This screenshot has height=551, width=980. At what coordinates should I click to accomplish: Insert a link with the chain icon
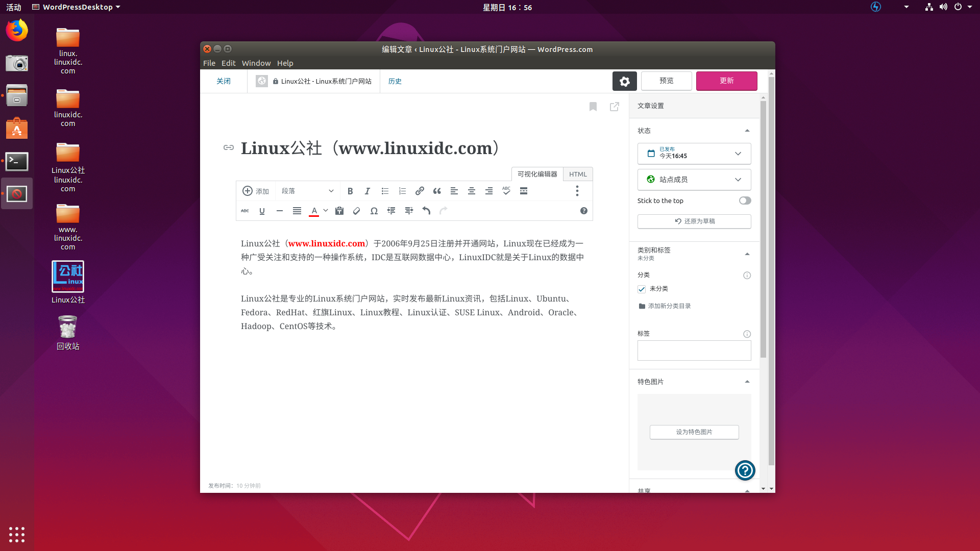[x=420, y=191]
